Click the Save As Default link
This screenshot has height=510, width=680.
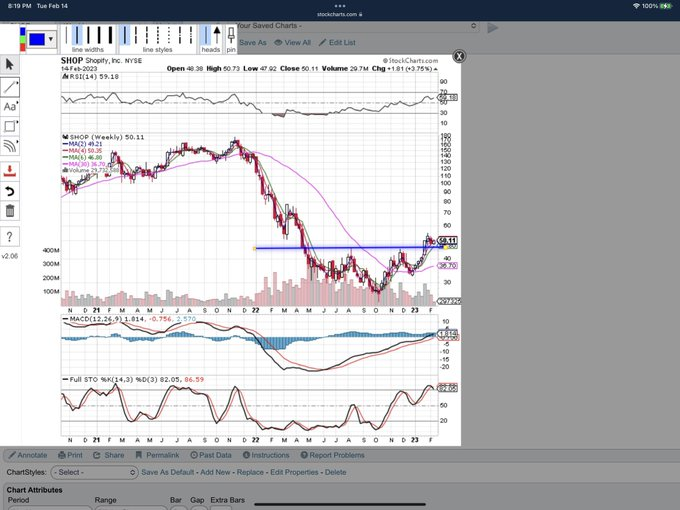coord(168,472)
